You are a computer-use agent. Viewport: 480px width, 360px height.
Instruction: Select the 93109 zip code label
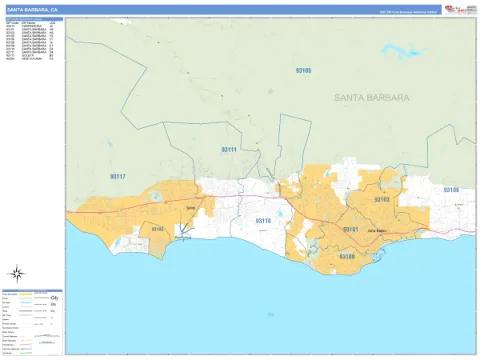pos(347,257)
